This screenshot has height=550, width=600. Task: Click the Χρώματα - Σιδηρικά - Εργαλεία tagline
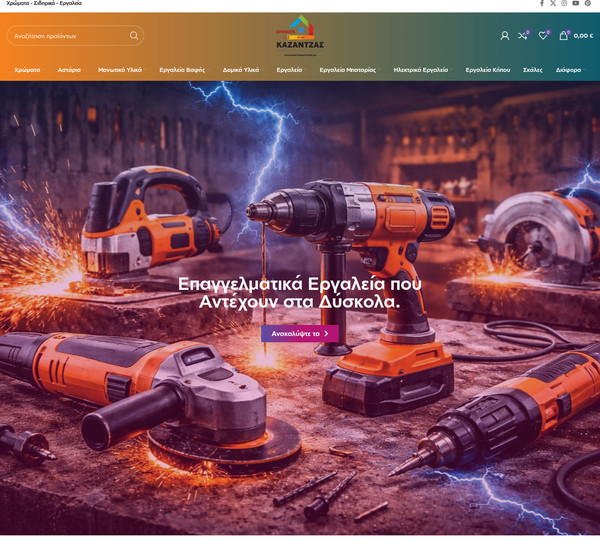pyautogui.click(x=44, y=3)
